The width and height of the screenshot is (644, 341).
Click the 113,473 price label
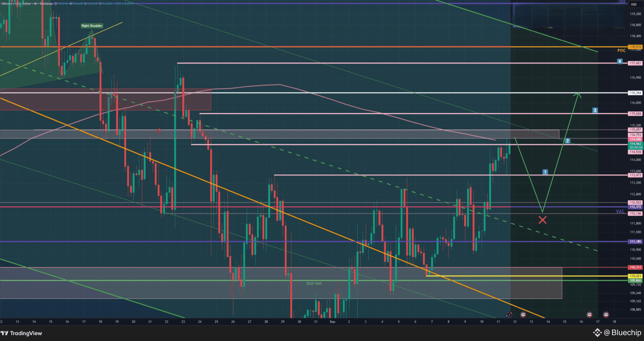[x=635, y=175]
